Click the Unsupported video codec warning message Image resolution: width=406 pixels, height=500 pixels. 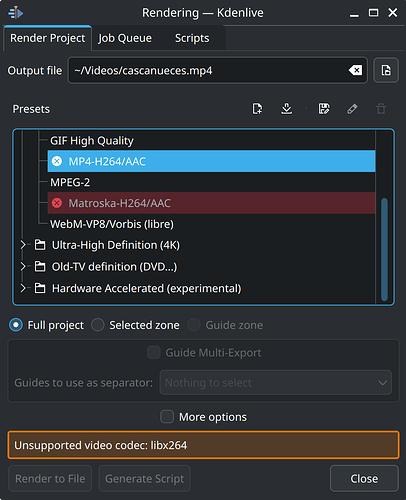coord(203,445)
